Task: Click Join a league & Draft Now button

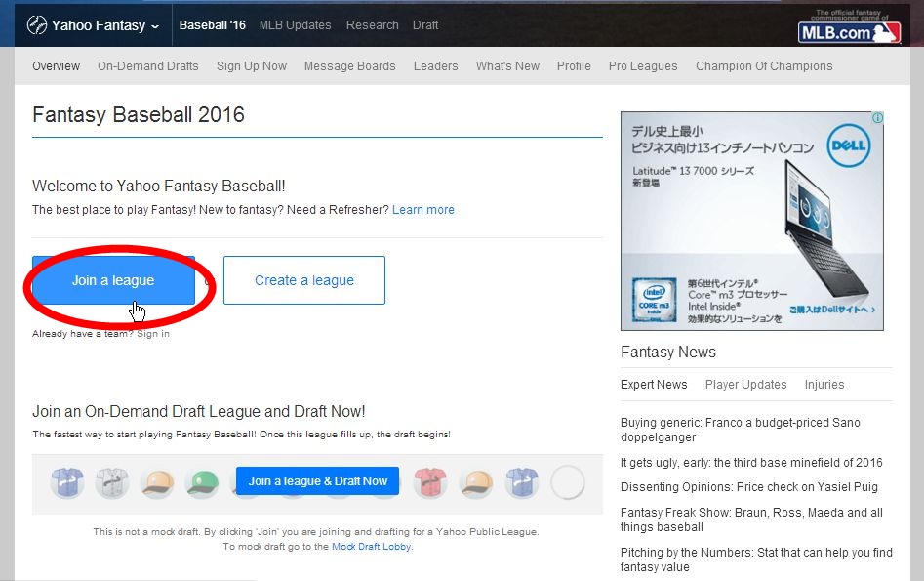Action: point(318,481)
